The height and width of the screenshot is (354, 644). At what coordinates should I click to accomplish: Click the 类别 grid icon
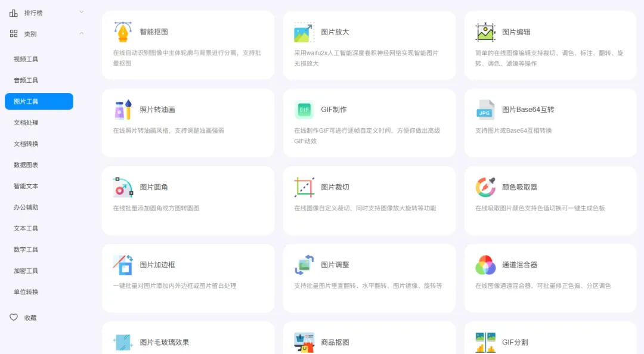(14, 34)
